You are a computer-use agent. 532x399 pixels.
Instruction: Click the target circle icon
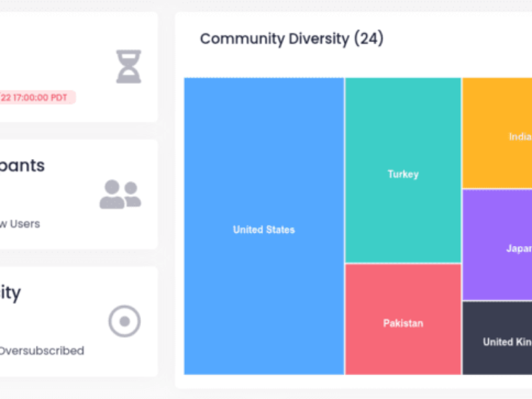124,322
